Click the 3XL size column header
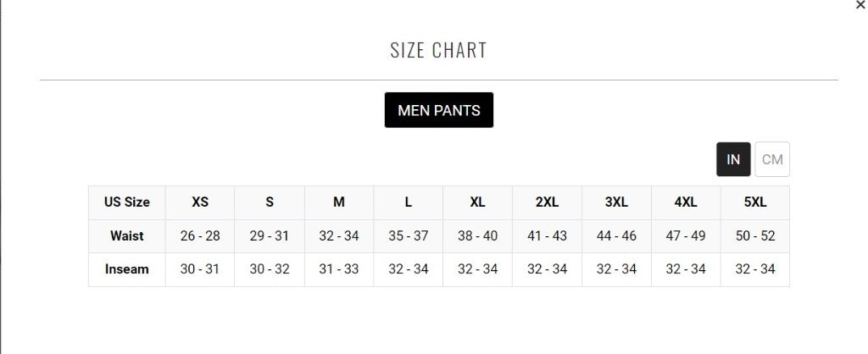The width and height of the screenshot is (868, 354). [616, 202]
